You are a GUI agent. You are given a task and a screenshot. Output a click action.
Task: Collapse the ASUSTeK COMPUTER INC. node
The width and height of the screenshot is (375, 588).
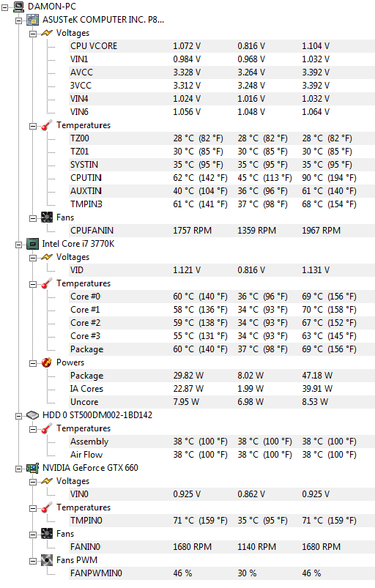pyautogui.click(x=18, y=21)
